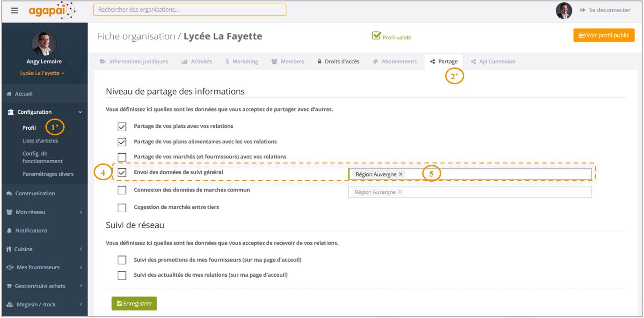Remove Région Auvergne tag from marchés commun
This screenshot has width=644, height=318.
pyautogui.click(x=400, y=192)
